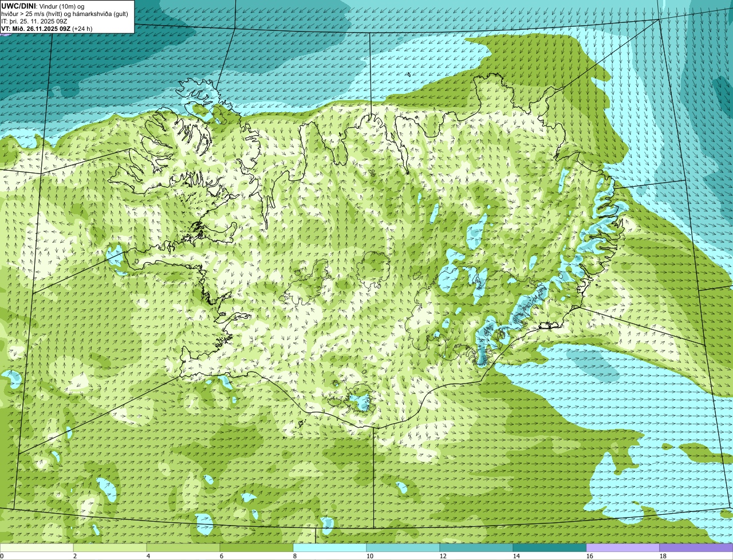Click the "0" tick label on the color scale
The height and width of the screenshot is (560, 733).
pyautogui.click(x=2, y=556)
